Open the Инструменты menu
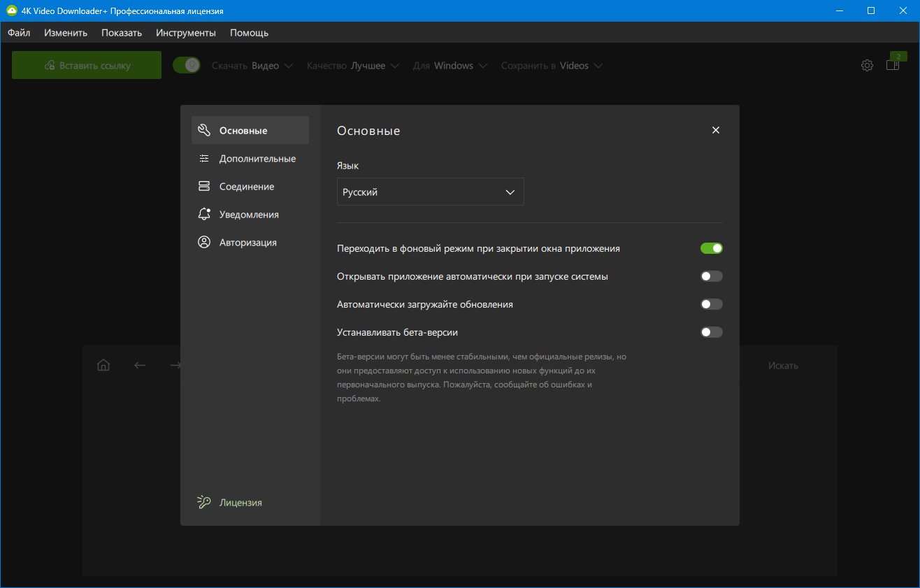The image size is (920, 588). pos(186,33)
